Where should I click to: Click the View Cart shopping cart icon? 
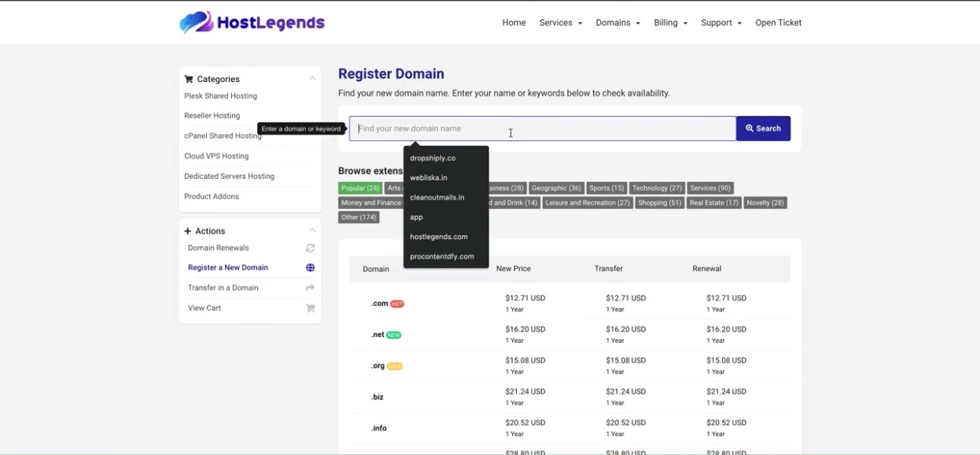pyautogui.click(x=310, y=308)
